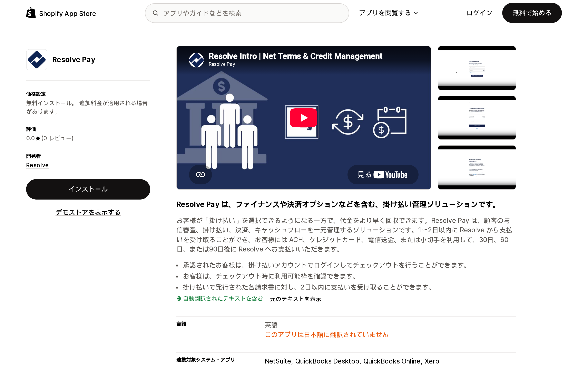Click (0 レビュー) review count text
Screen dimensions: 588x368
coord(57,138)
